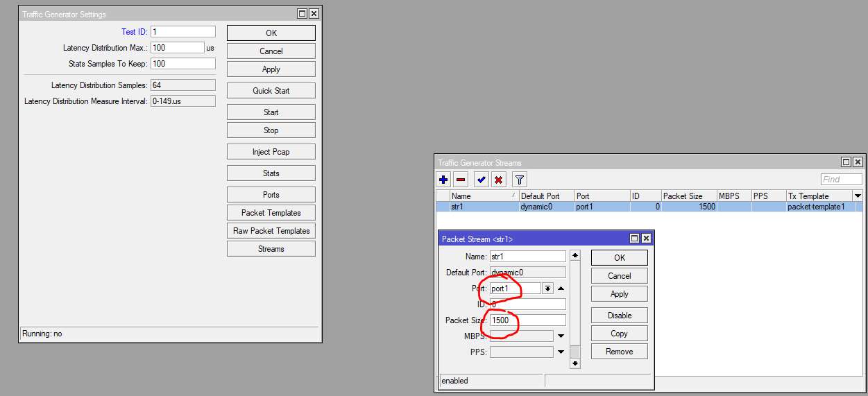Open the Streams window button
This screenshot has width=868, height=396.
(271, 249)
